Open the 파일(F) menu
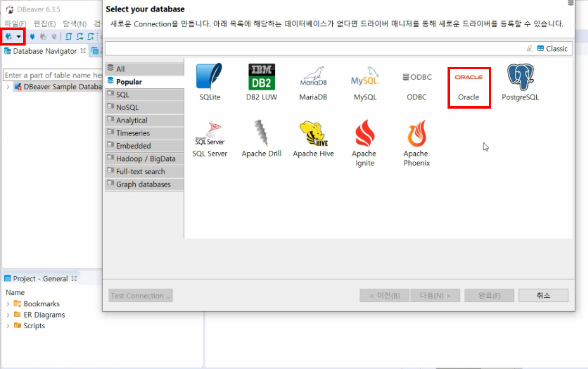Viewport: 588px width, 369px height. pos(15,23)
